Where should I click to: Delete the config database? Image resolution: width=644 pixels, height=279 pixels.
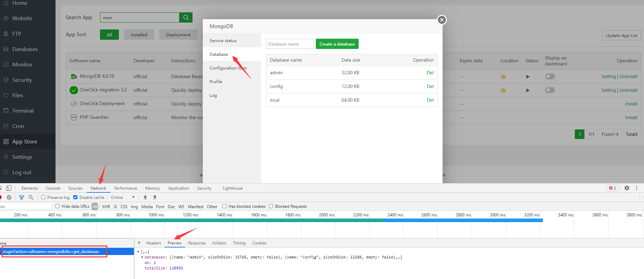pos(430,86)
